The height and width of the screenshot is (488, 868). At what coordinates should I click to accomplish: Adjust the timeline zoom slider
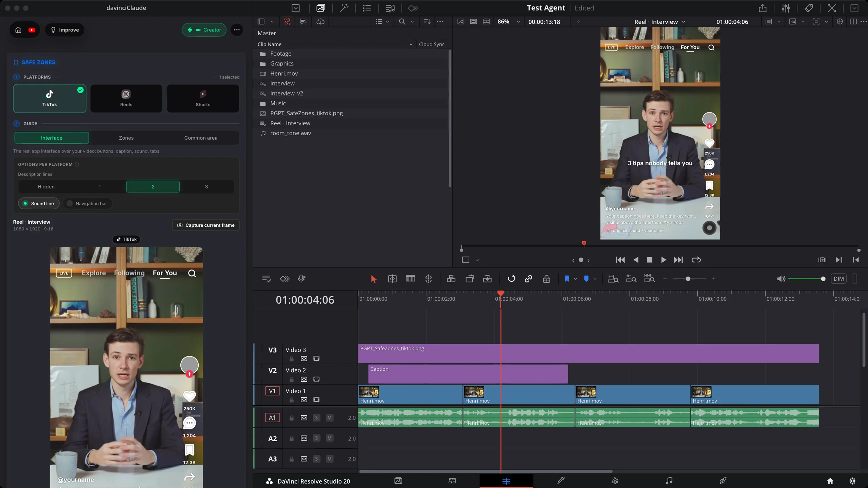[x=688, y=279]
